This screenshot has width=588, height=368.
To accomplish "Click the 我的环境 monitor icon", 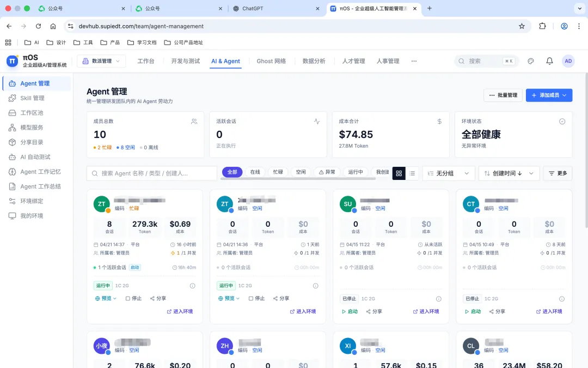I will click(13, 215).
